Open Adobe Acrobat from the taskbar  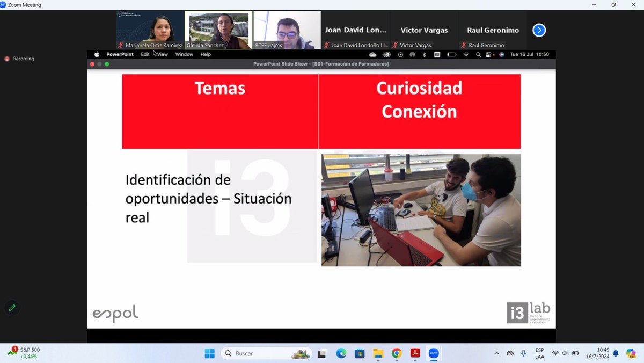[415, 353]
